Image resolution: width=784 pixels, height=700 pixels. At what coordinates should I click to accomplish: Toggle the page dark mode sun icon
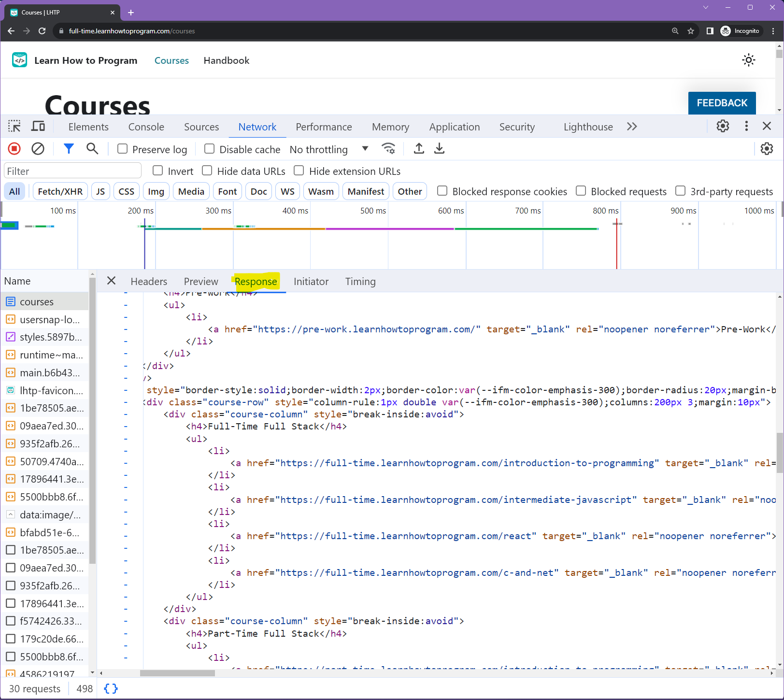pyautogui.click(x=748, y=60)
